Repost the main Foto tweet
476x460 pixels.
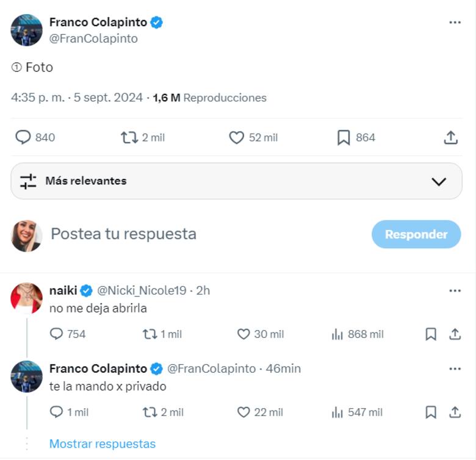[129, 138]
